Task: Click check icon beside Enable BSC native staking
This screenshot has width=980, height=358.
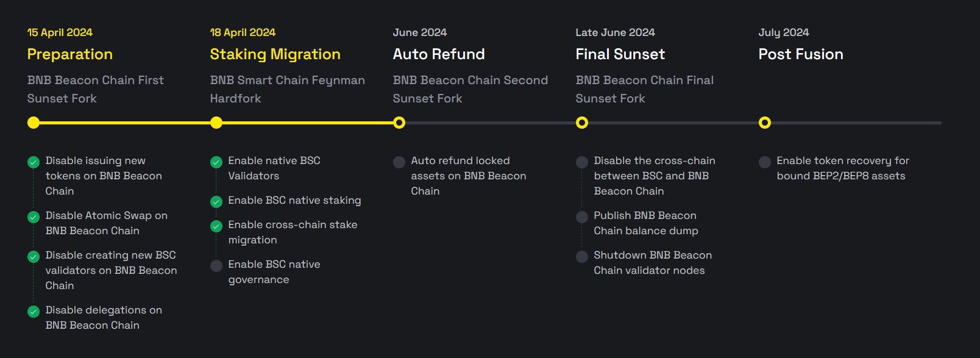Action: pyautogui.click(x=216, y=201)
